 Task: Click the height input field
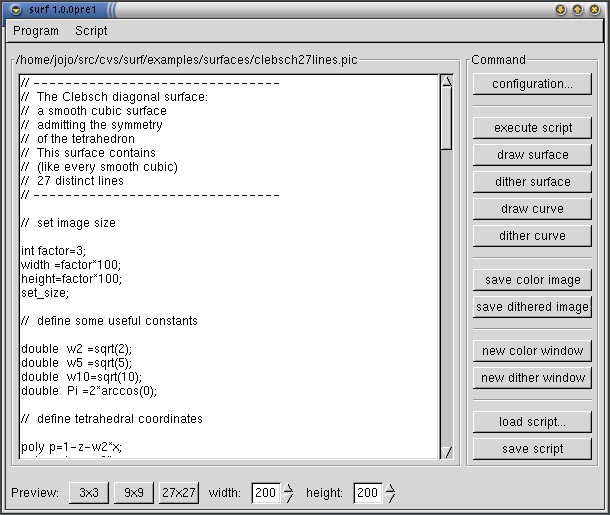click(x=368, y=493)
